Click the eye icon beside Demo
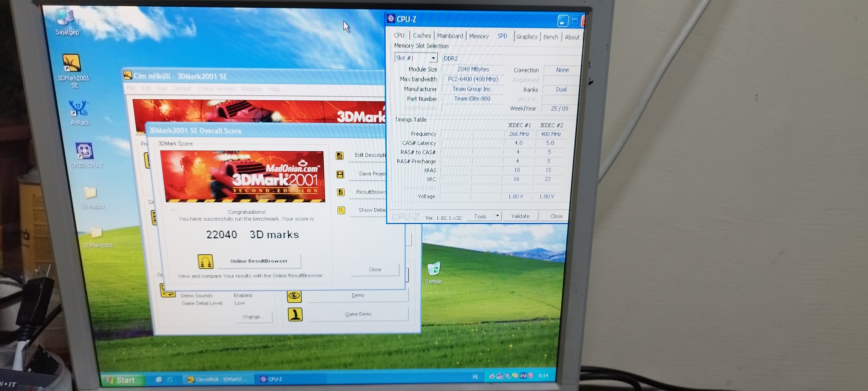 pos(295,296)
